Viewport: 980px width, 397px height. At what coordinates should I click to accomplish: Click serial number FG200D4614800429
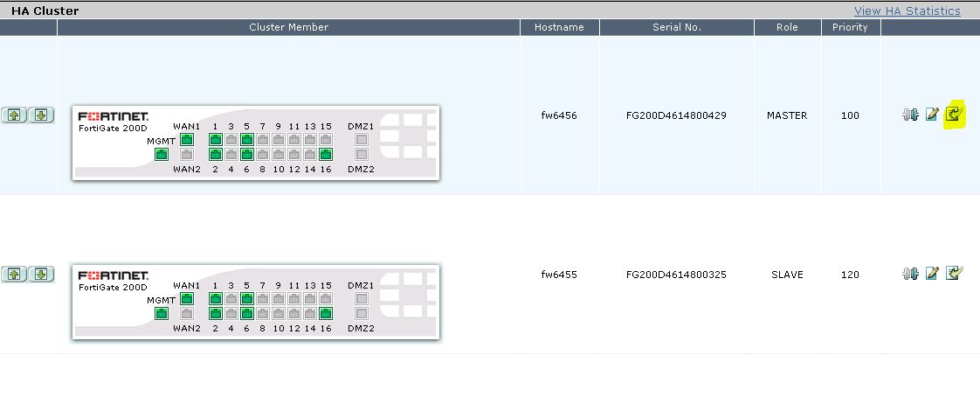(x=676, y=115)
